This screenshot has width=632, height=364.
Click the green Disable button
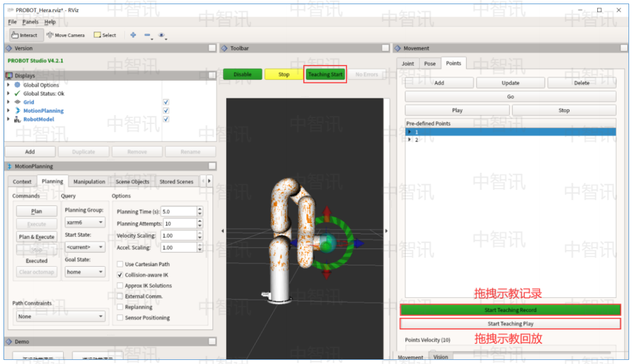point(243,74)
